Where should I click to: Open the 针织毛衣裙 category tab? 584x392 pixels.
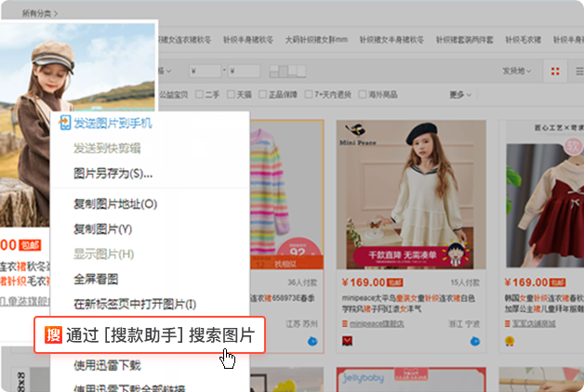(x=524, y=39)
